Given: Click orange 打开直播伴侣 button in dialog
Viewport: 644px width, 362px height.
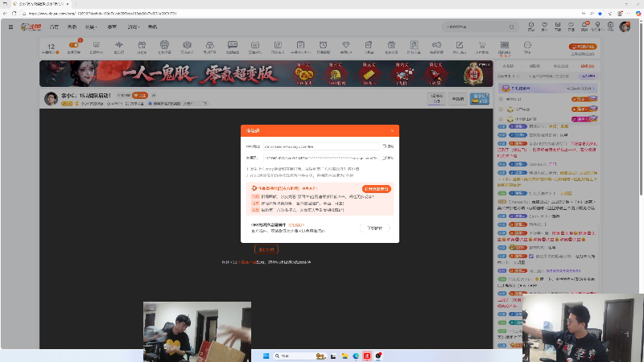Looking at the screenshot, I should pyautogui.click(x=376, y=189).
